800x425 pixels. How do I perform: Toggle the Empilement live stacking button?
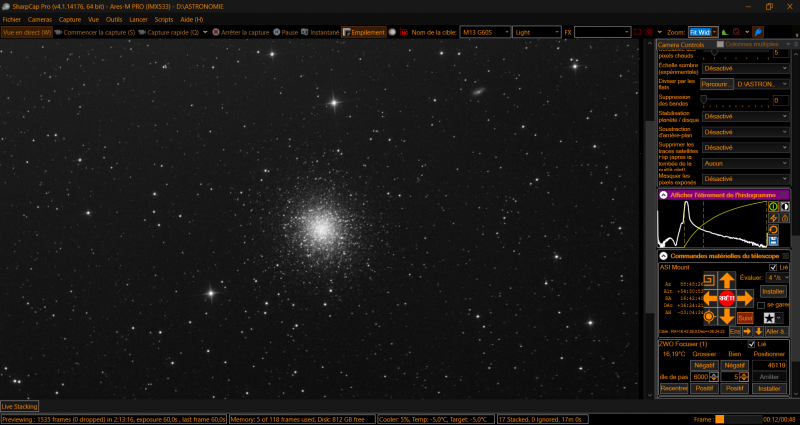pyautogui.click(x=364, y=32)
